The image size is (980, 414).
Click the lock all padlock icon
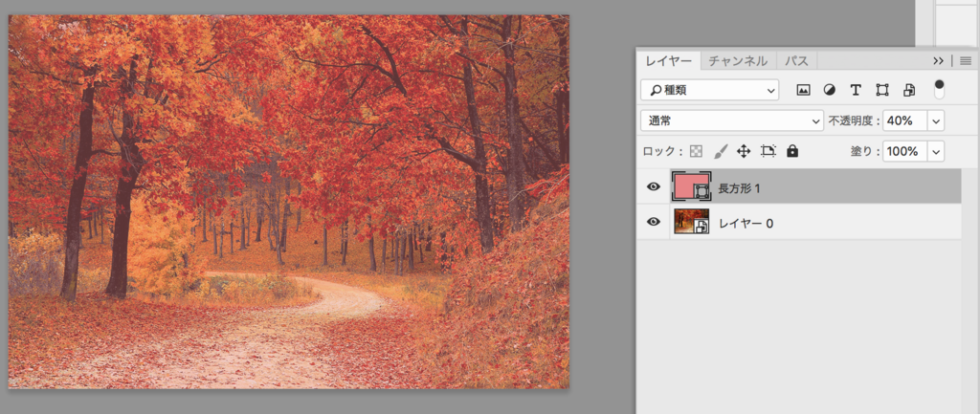pos(792,151)
